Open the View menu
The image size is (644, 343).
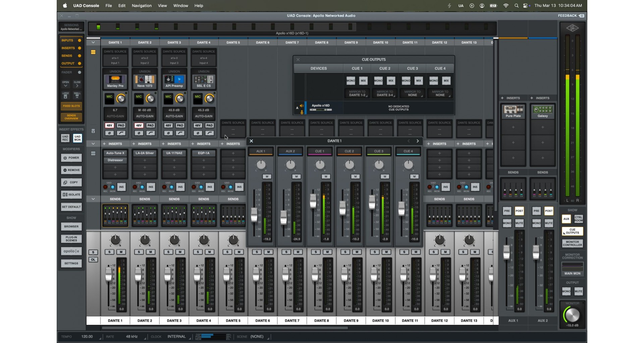click(x=162, y=6)
